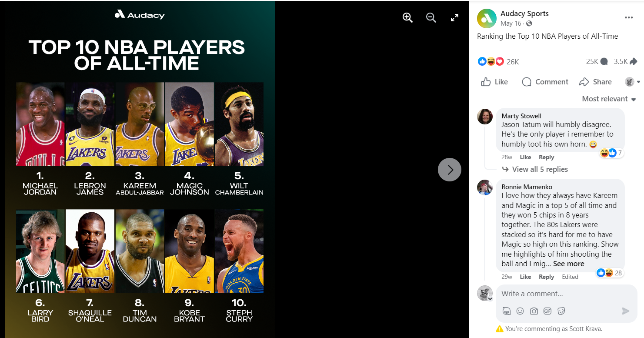Reply to Ronnie Mamenko's comment
Image resolution: width=644 pixels, height=338 pixels.
(x=546, y=277)
